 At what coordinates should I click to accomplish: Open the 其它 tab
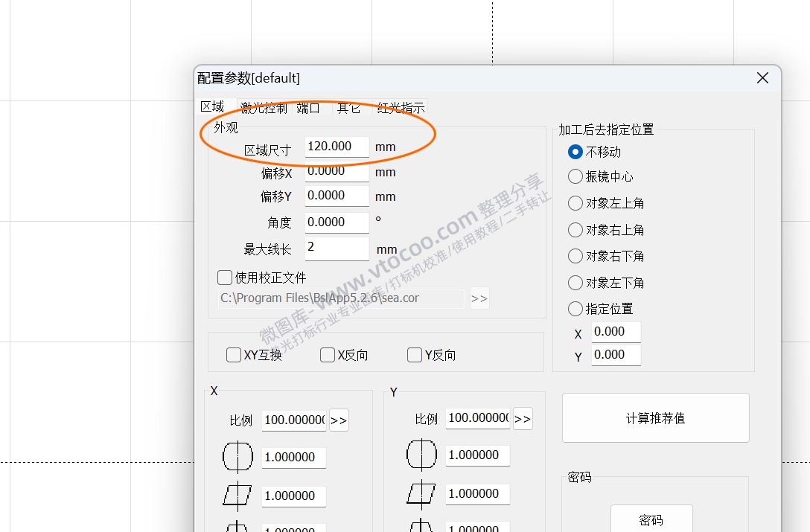349,107
